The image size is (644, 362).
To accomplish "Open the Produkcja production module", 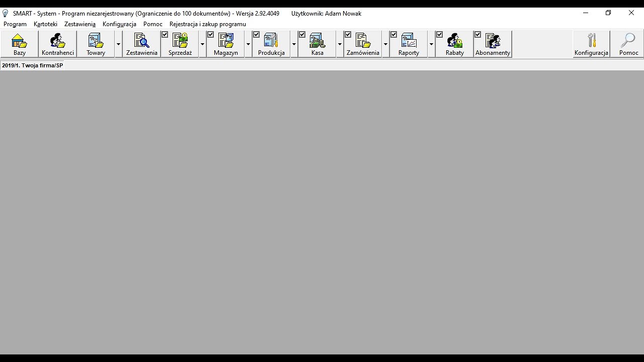I will (272, 44).
